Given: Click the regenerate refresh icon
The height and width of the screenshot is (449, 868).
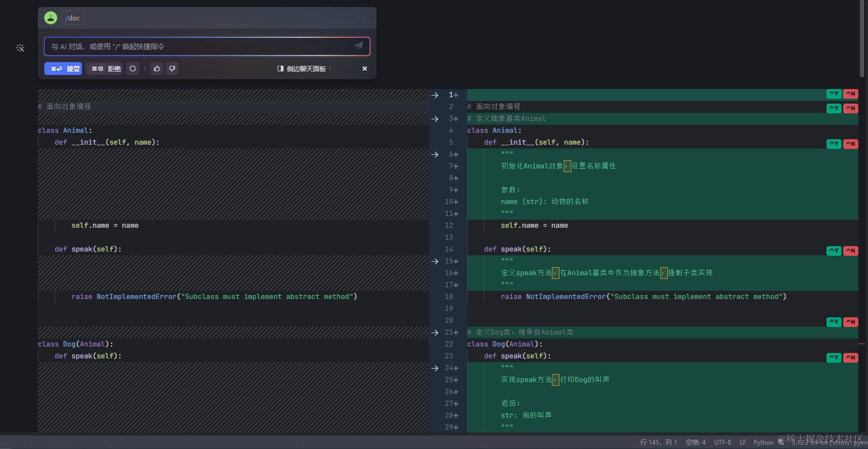Looking at the screenshot, I should [x=133, y=69].
